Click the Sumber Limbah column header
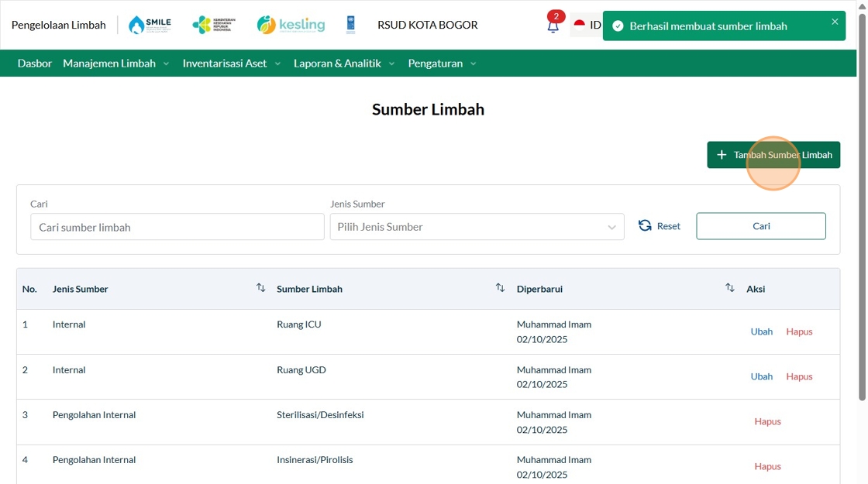This screenshot has width=868, height=484. pyautogui.click(x=309, y=289)
